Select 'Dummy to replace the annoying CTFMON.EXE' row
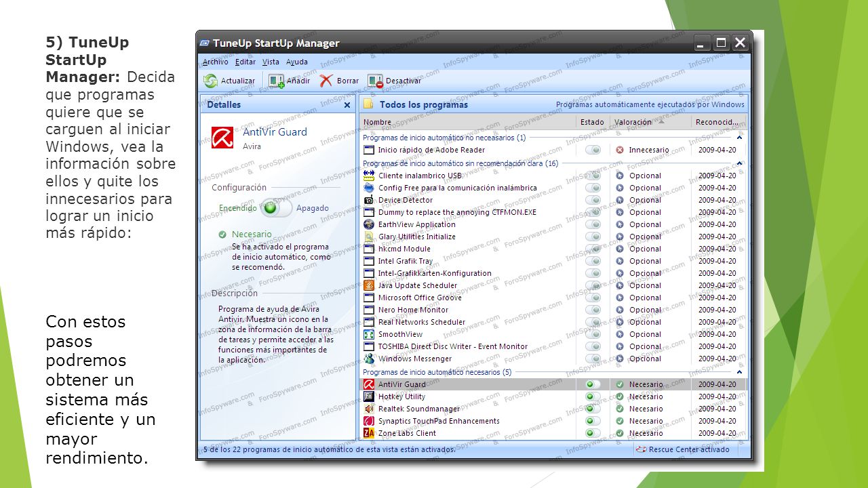 (553, 212)
